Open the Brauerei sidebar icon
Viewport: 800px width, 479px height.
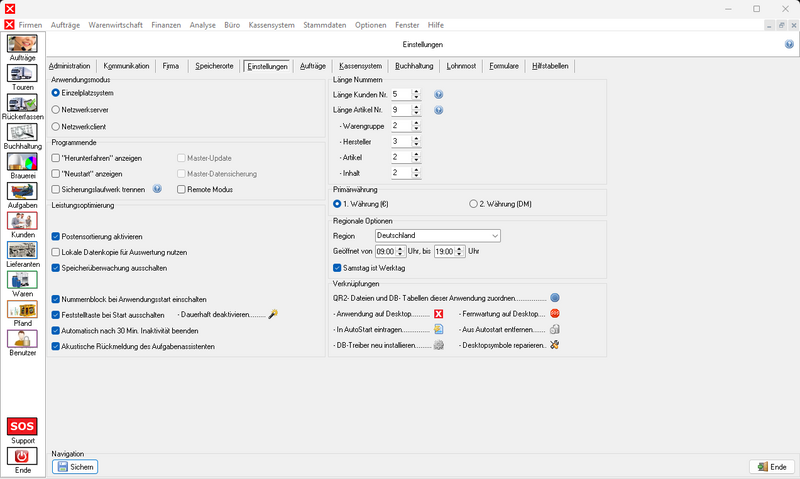[x=22, y=162]
